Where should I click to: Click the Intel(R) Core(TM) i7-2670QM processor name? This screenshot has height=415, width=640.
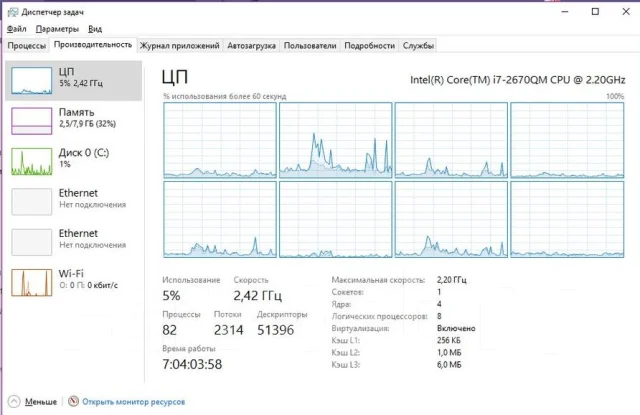[x=518, y=80]
